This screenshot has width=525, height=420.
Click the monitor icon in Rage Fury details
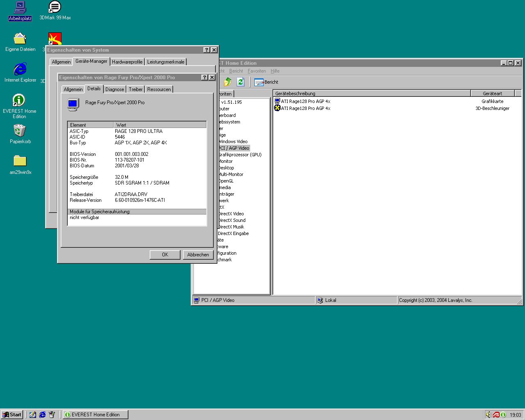(73, 105)
